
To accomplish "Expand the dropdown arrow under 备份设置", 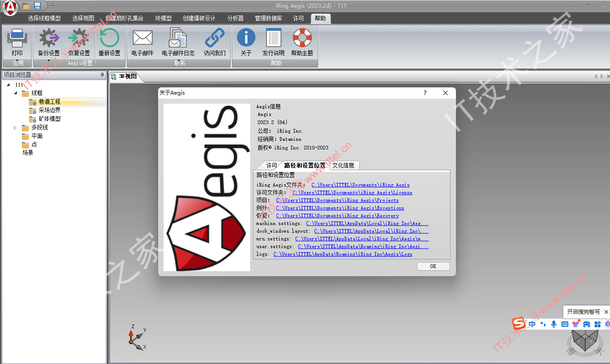I will click(49, 60).
